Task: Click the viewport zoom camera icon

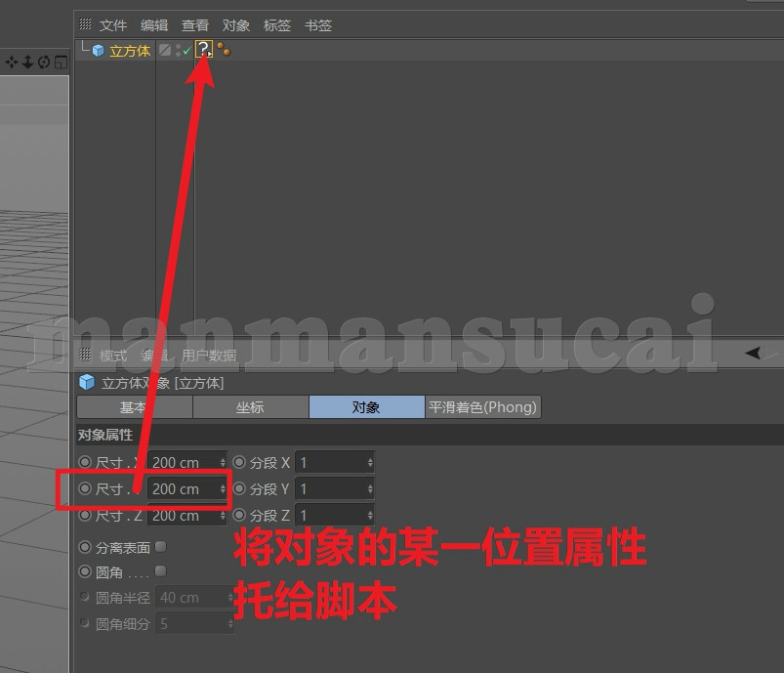Action: tap(27, 63)
